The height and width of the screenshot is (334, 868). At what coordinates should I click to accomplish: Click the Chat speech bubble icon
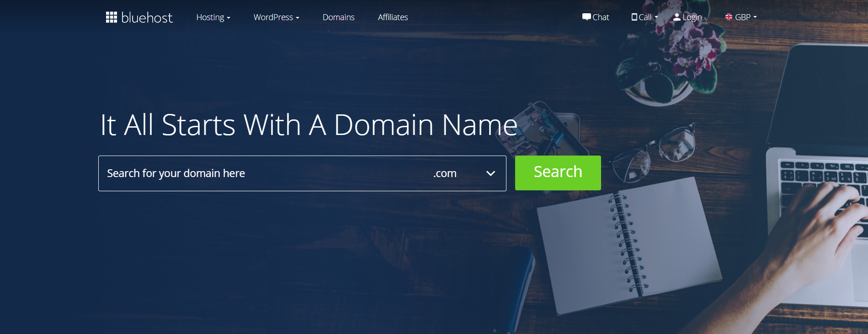586,17
